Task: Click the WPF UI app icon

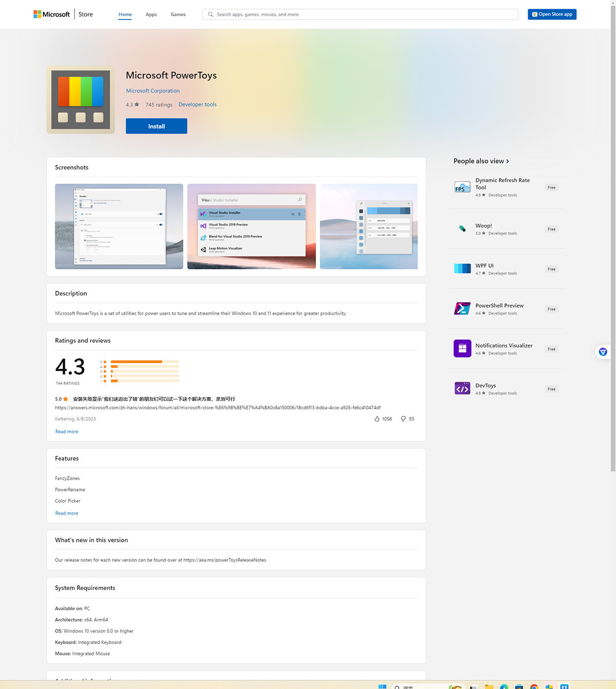Action: coord(463,268)
